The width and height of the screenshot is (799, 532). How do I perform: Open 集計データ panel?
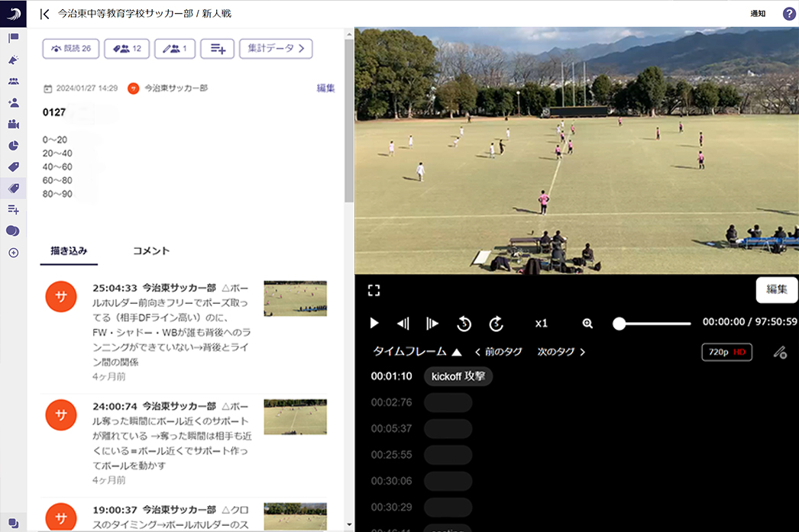276,48
